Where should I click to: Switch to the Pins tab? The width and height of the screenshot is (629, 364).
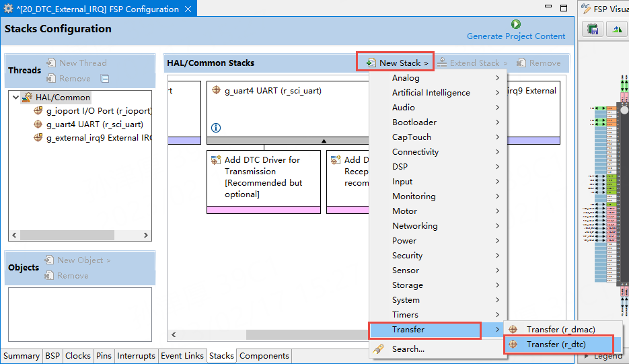point(104,356)
